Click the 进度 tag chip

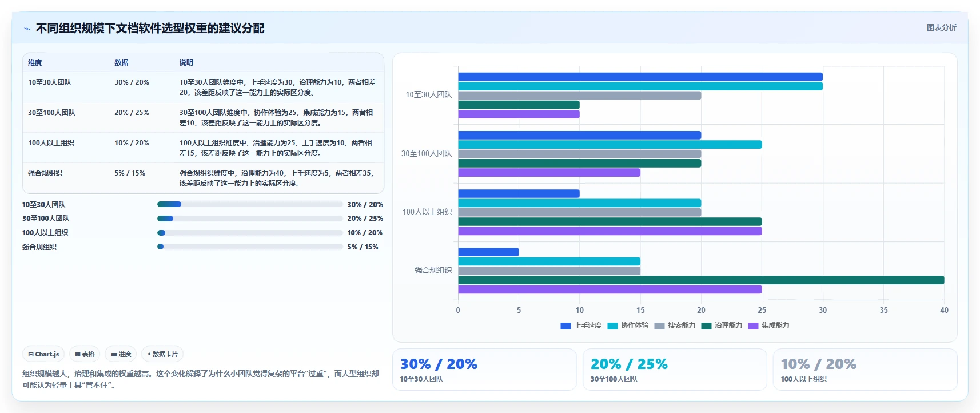[121, 354]
